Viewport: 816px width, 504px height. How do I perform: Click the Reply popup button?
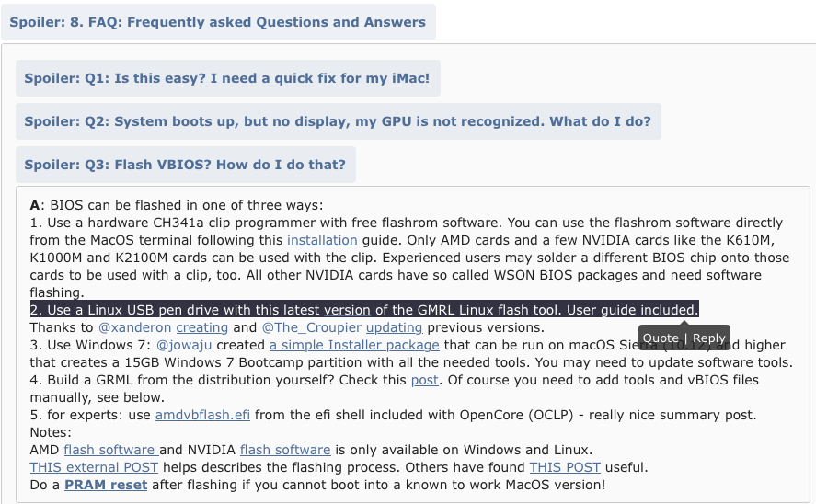[x=708, y=338]
